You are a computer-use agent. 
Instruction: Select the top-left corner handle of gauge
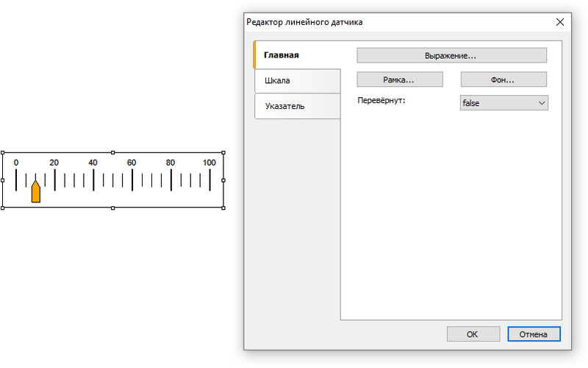(3, 153)
